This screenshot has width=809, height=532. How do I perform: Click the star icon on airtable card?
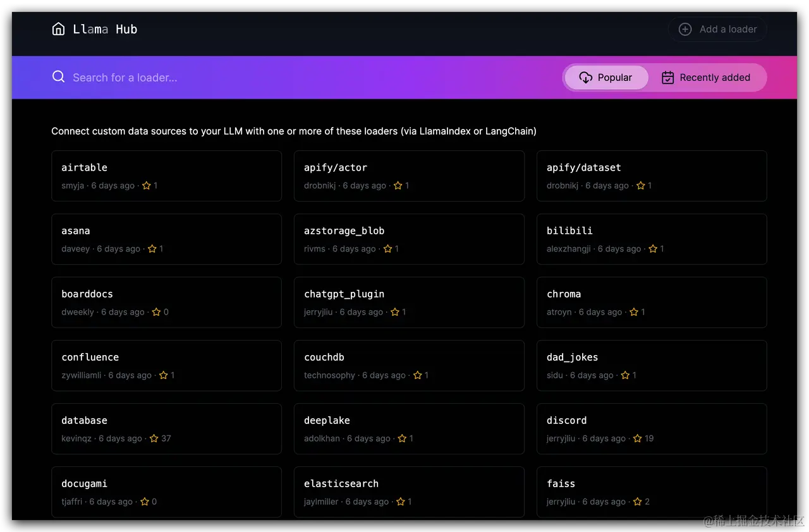[x=147, y=186]
